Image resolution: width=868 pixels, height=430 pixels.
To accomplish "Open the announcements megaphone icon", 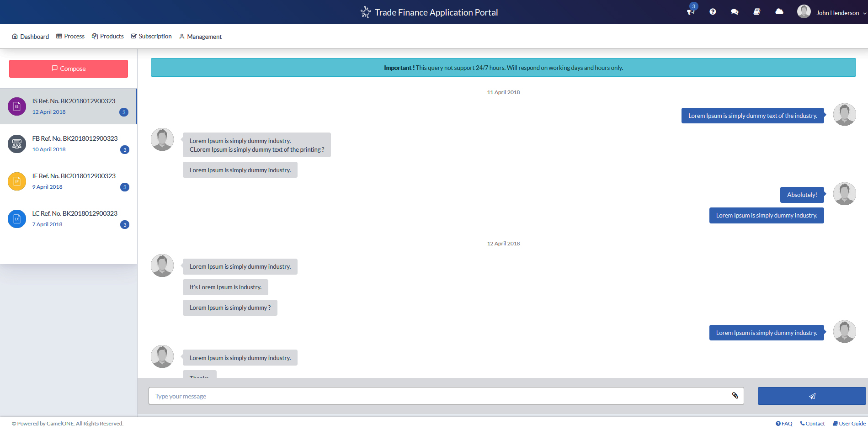I will point(690,12).
